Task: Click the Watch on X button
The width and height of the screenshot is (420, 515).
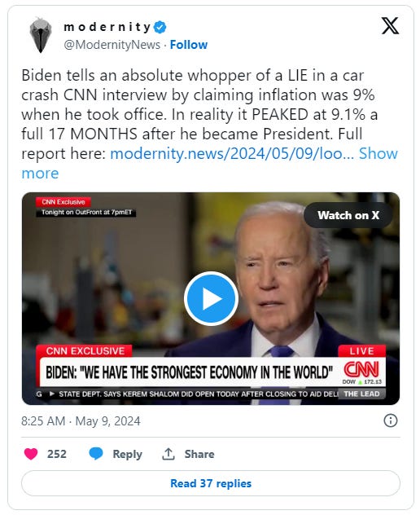Action: coord(348,215)
